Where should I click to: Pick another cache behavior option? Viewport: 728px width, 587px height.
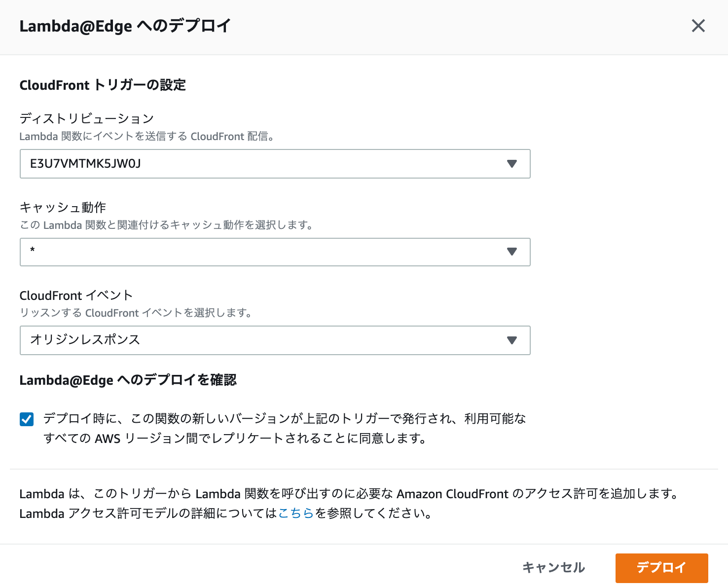(275, 252)
